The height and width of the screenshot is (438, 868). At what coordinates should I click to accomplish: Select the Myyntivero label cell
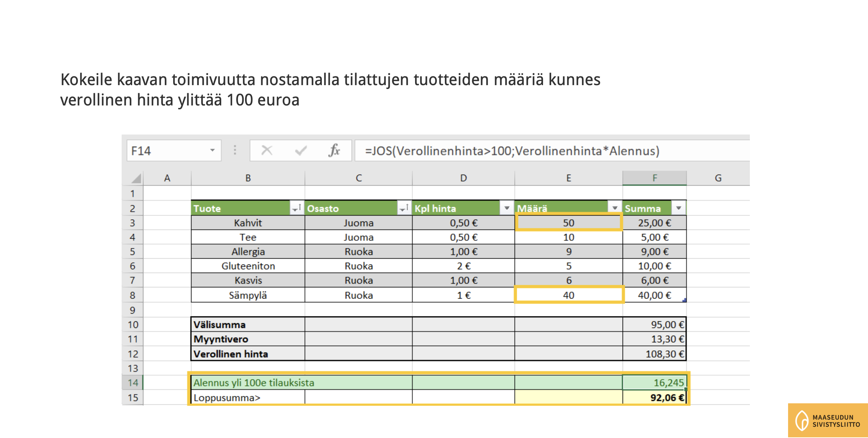tap(248, 339)
